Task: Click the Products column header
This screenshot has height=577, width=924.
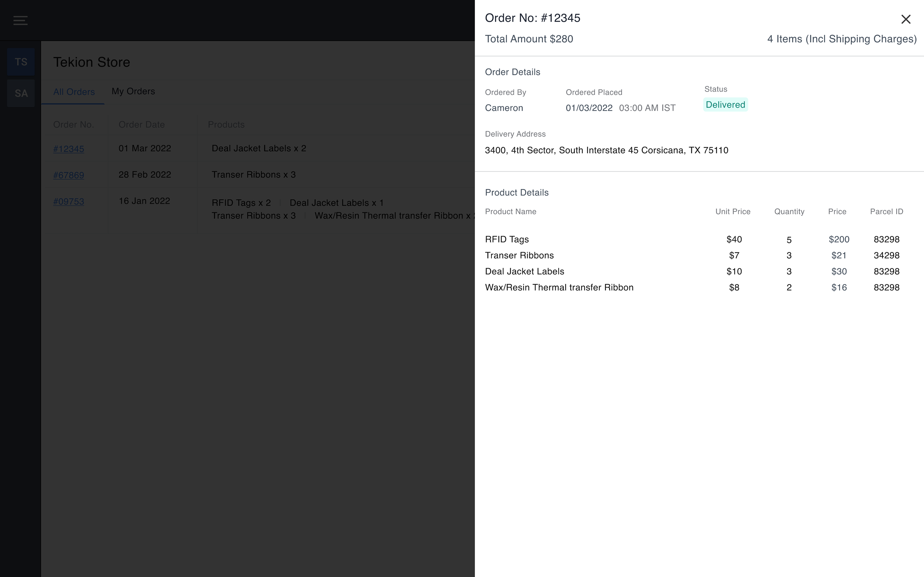Action: pos(226,124)
